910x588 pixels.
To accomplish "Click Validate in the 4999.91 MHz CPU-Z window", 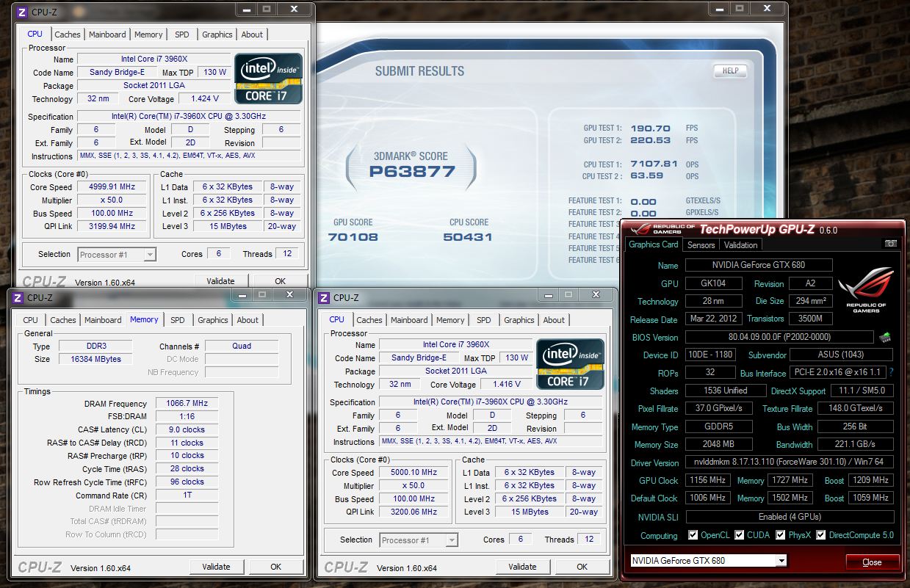I will [x=220, y=281].
